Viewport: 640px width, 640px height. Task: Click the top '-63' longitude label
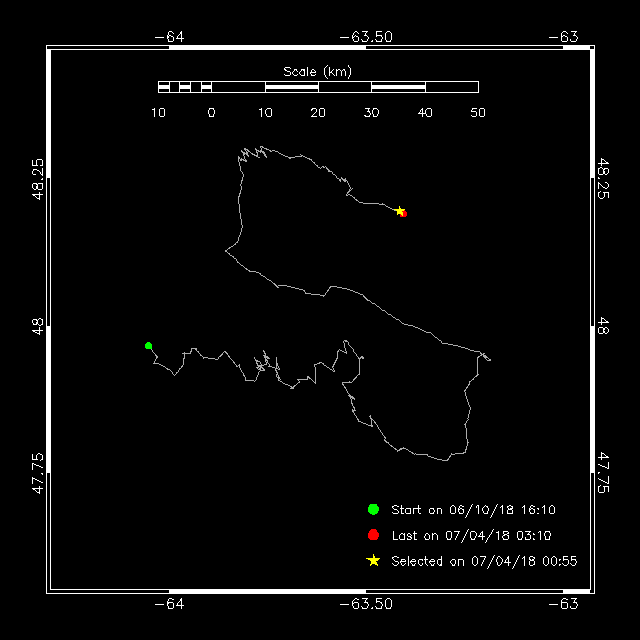(563, 37)
